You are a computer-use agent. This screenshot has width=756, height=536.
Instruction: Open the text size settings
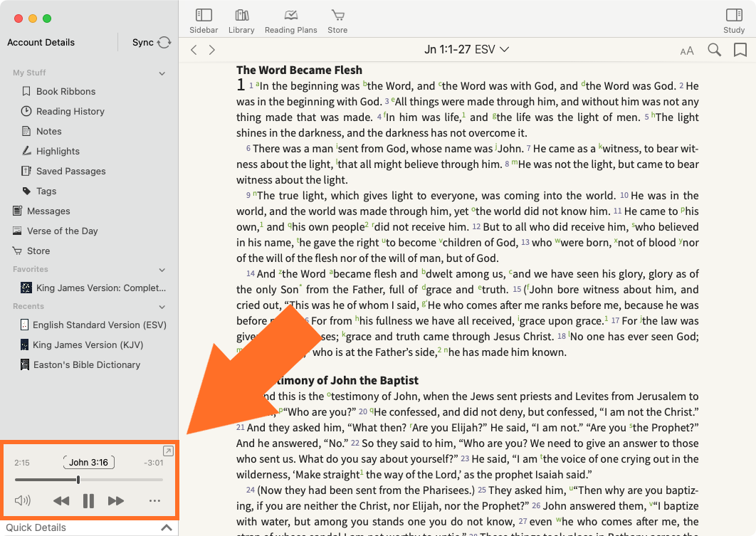click(687, 51)
